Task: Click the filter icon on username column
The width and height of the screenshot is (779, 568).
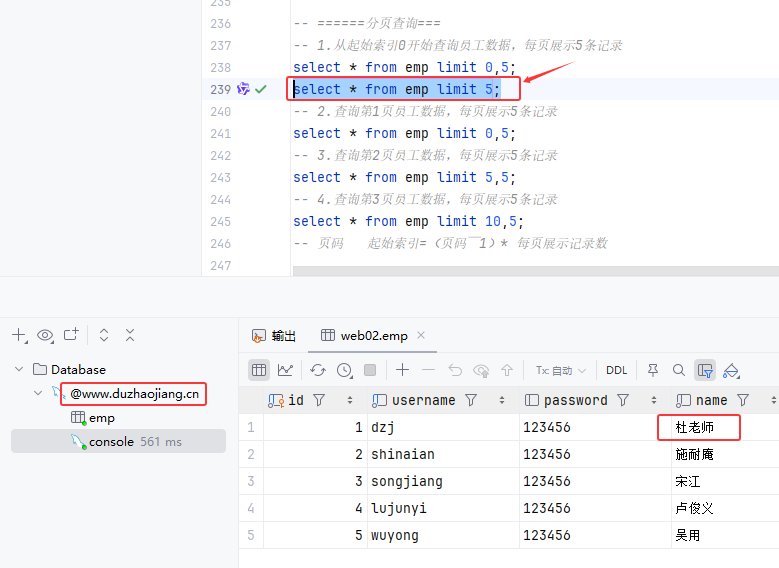Action: [x=471, y=400]
